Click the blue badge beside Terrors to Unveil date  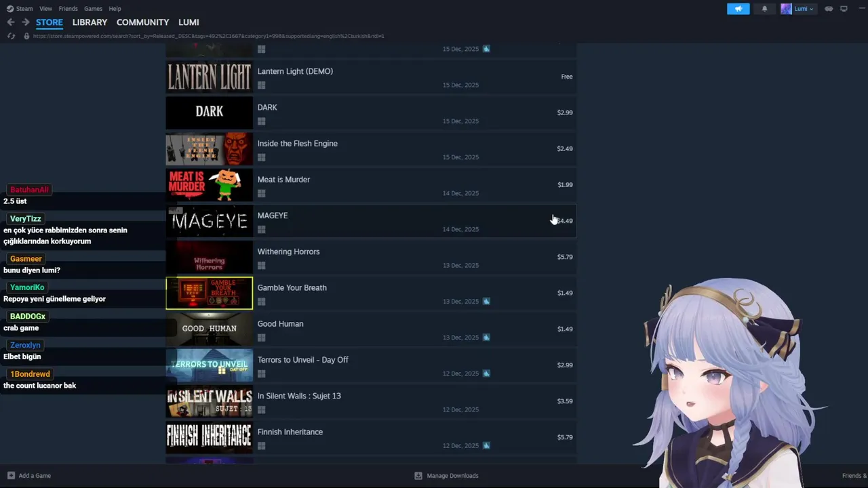pos(486,373)
